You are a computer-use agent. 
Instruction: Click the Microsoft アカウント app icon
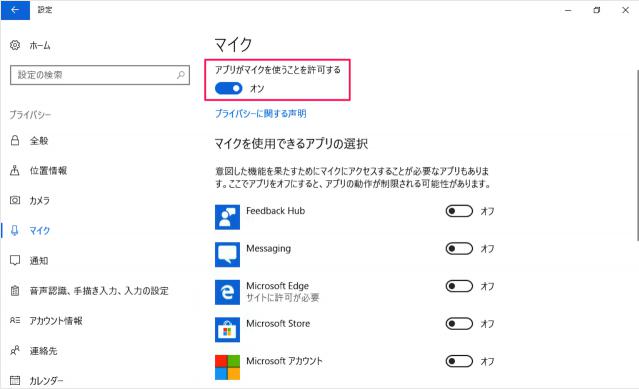(227, 367)
